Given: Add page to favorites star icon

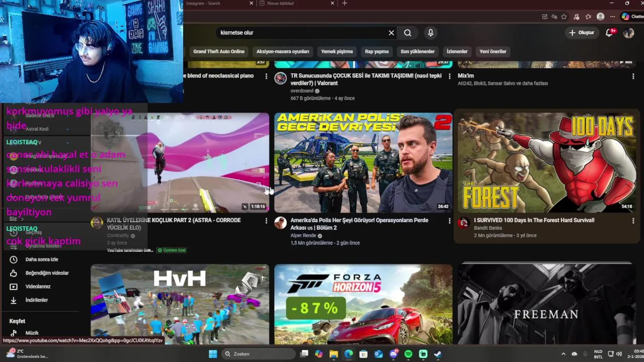Looking at the screenshot, I should (x=564, y=17).
